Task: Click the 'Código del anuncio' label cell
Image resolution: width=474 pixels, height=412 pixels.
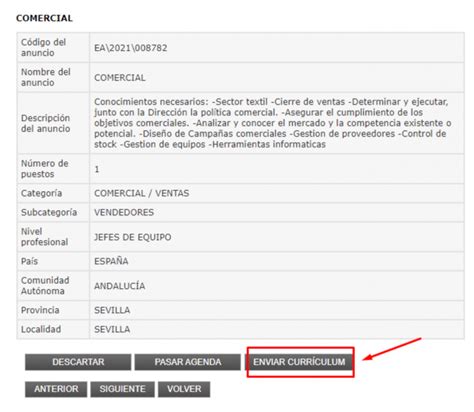Action: (53, 48)
